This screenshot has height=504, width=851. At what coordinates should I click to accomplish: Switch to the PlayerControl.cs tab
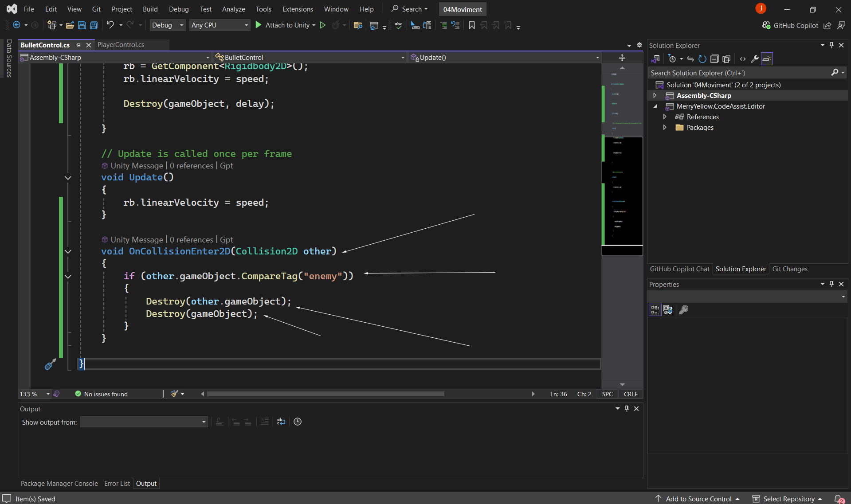coord(121,45)
